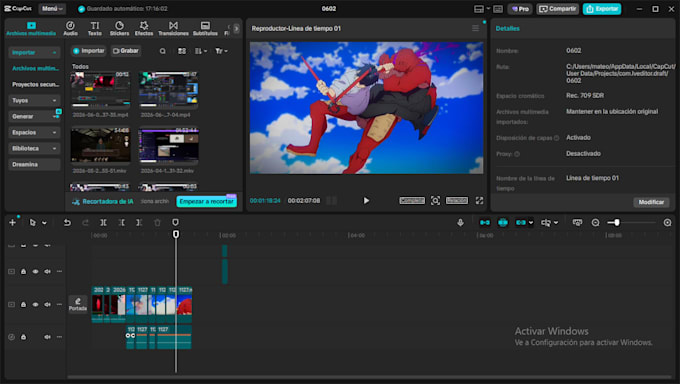Add a marker with the shield marker icon
The height and width of the screenshot is (384, 680).
point(175,223)
